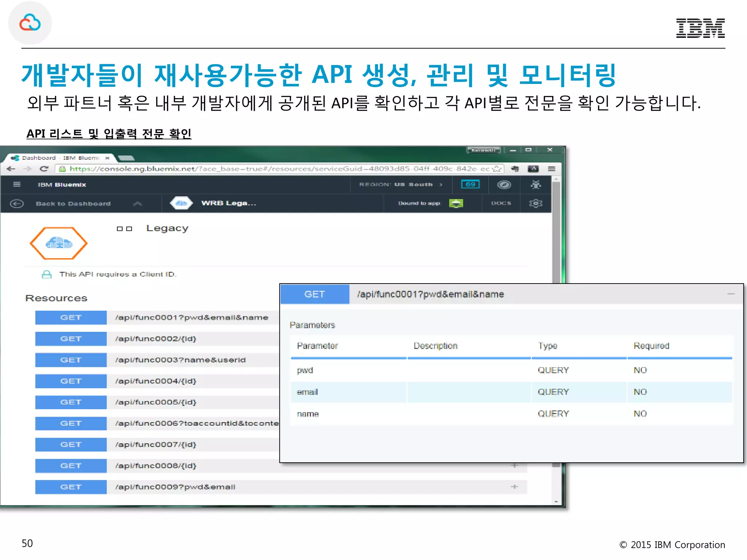Click the Required column header

click(651, 346)
